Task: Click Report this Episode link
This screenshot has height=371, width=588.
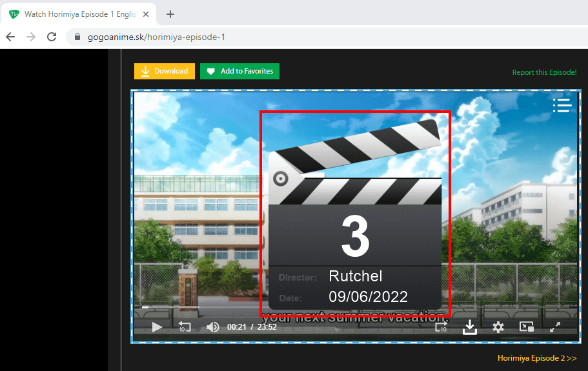Action: tap(545, 72)
